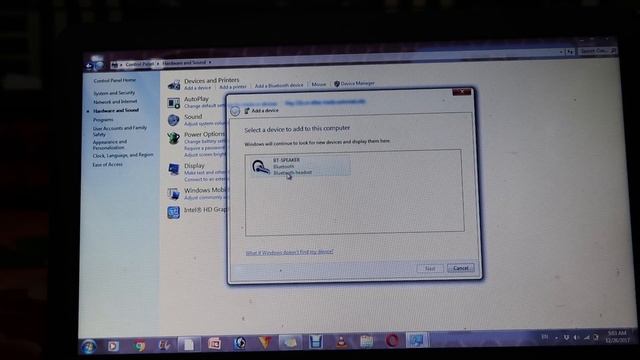Expand the Hardware and Sound breadcrumb arrow
The height and width of the screenshot is (360, 640).
pos(210,62)
